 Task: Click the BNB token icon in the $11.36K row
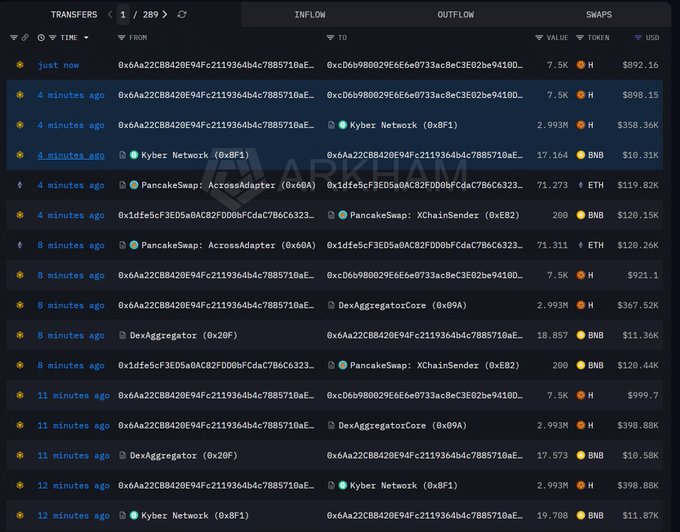581,335
